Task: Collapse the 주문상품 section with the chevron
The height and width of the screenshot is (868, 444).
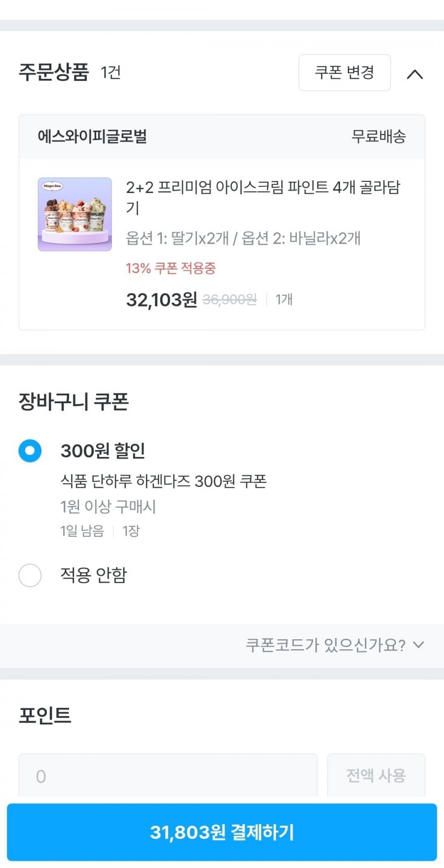Action: (x=415, y=74)
